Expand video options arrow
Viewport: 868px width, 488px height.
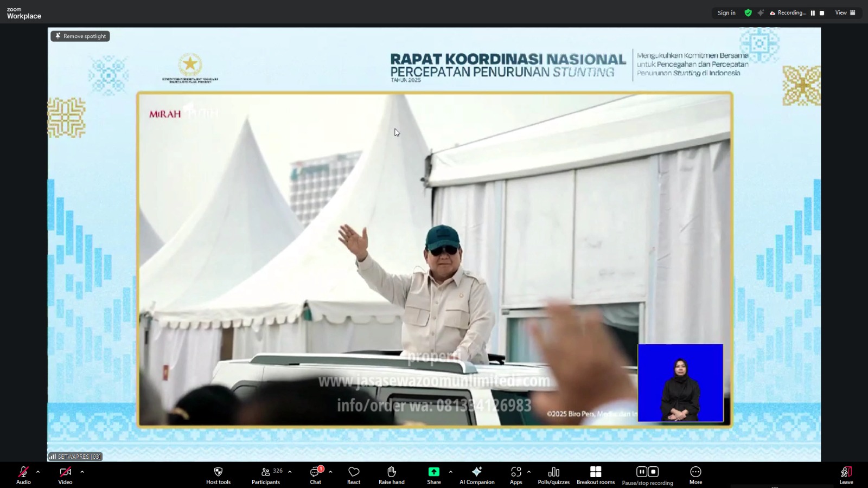tap(82, 472)
